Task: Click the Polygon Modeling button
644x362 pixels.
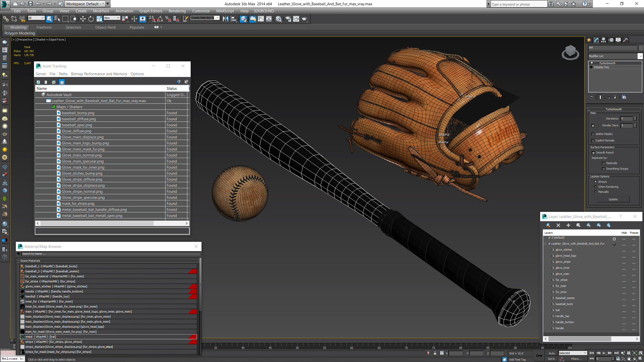Action: click(19, 33)
